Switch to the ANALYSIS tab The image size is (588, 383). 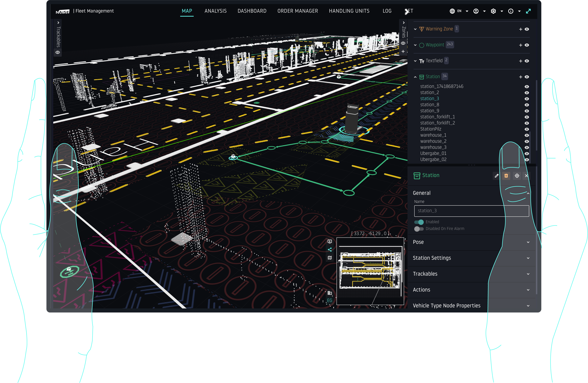pos(215,11)
